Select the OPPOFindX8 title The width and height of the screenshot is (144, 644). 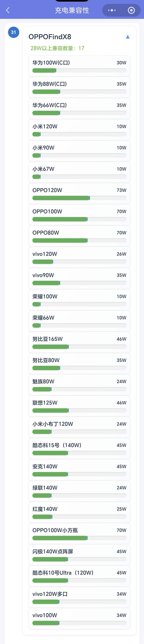click(50, 37)
